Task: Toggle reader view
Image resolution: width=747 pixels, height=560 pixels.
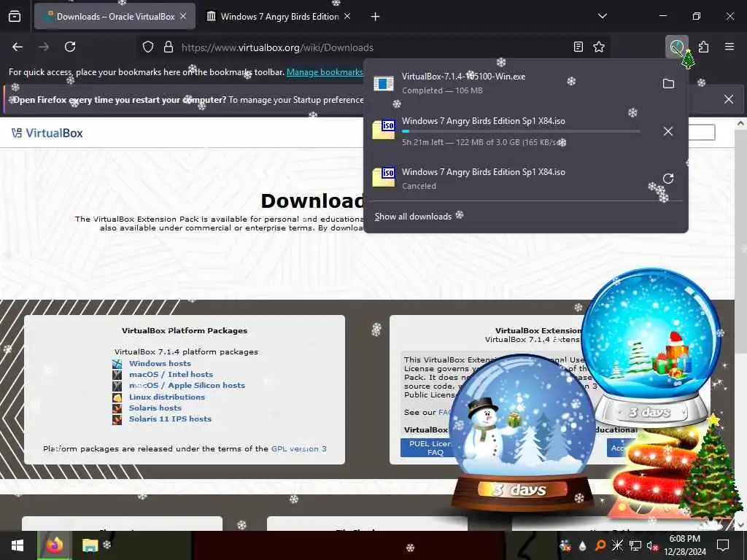Action: click(578, 47)
